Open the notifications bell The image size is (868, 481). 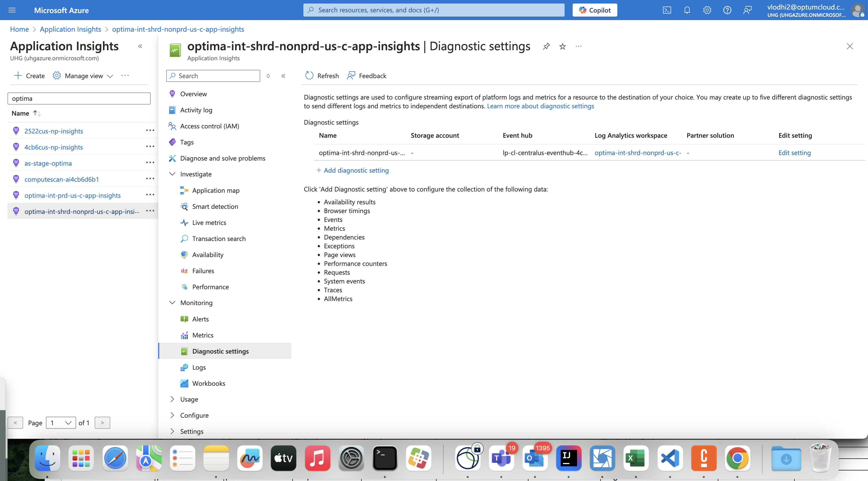[x=687, y=10]
